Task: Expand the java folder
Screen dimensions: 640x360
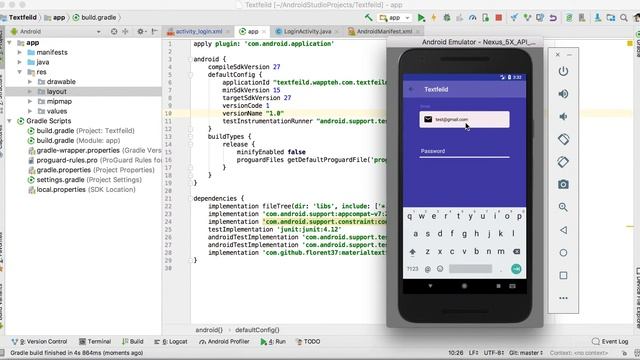Action: pos(20,62)
